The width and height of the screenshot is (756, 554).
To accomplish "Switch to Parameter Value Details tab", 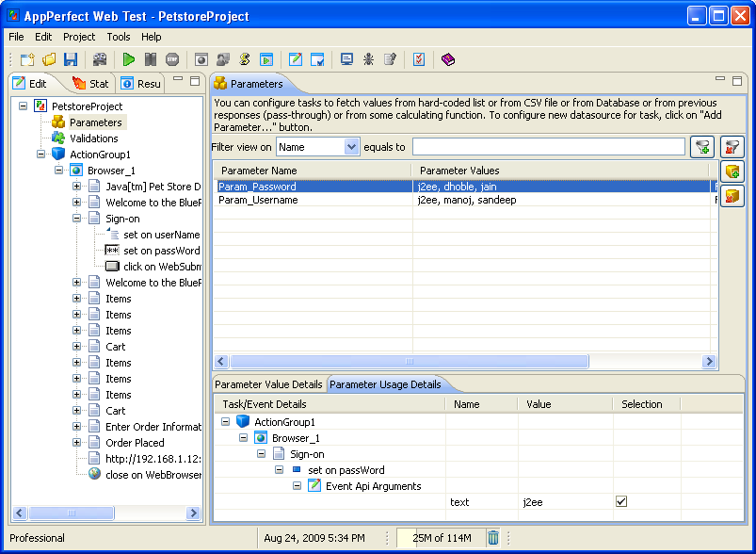I will (268, 384).
